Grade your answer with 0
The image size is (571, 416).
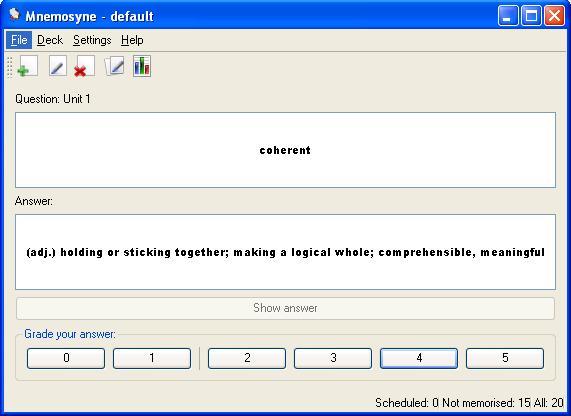(66, 358)
